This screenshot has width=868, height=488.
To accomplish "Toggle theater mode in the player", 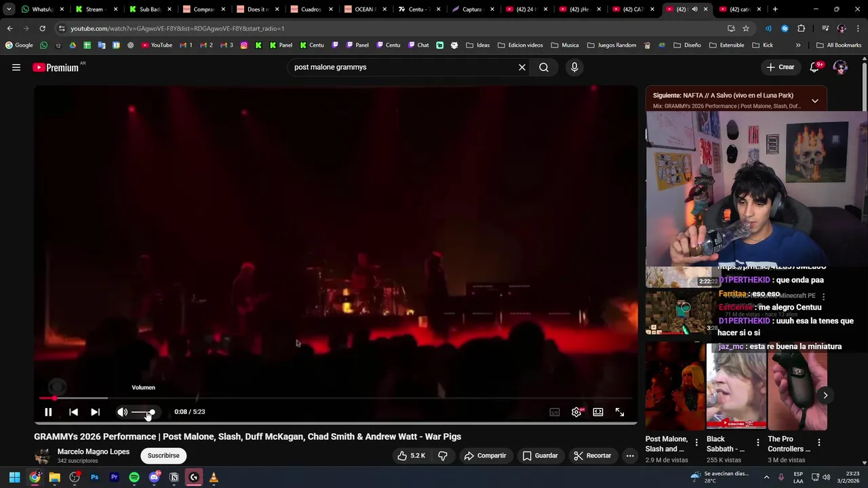I will pyautogui.click(x=598, y=412).
